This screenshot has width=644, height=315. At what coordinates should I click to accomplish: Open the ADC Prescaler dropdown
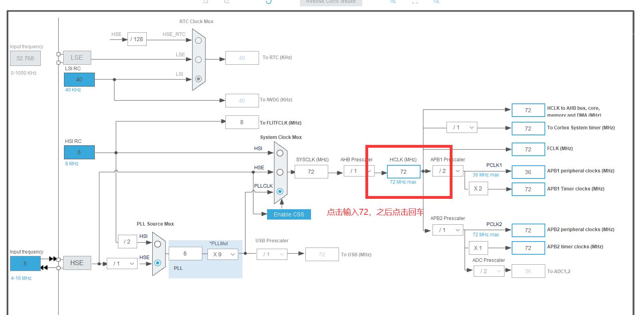pos(489,271)
